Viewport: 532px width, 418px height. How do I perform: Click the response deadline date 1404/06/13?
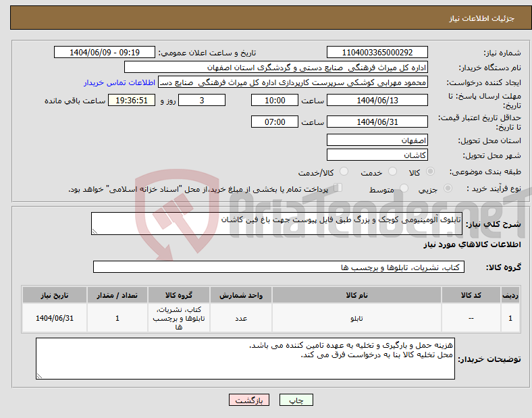[377, 101]
